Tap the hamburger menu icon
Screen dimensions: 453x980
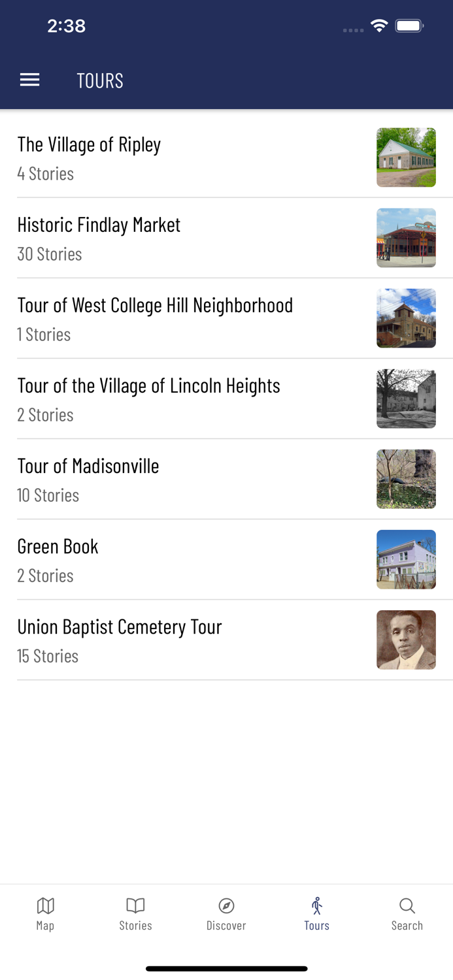pos(29,80)
